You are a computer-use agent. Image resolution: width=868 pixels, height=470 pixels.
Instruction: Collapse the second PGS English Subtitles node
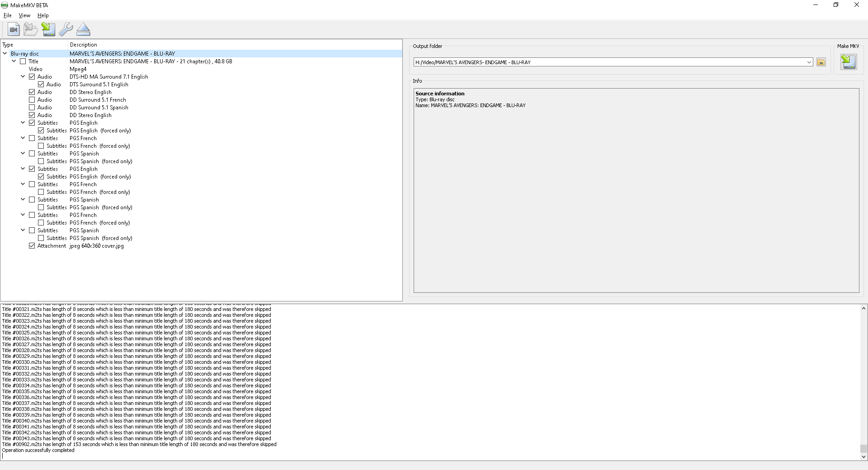point(23,169)
